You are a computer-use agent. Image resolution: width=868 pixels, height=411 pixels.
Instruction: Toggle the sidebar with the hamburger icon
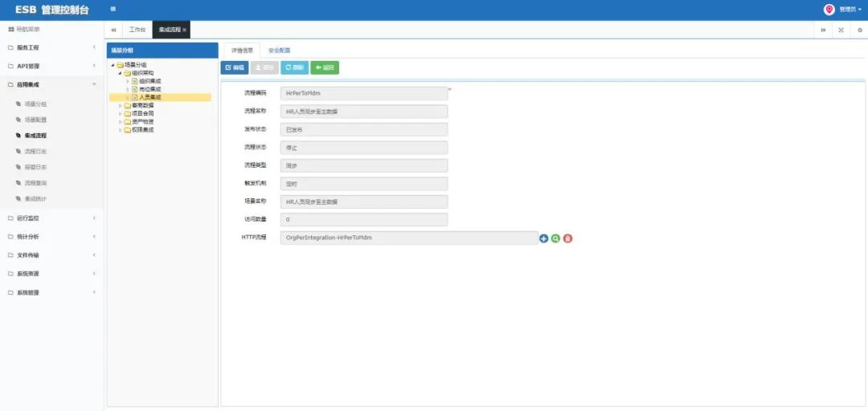pyautogui.click(x=113, y=10)
